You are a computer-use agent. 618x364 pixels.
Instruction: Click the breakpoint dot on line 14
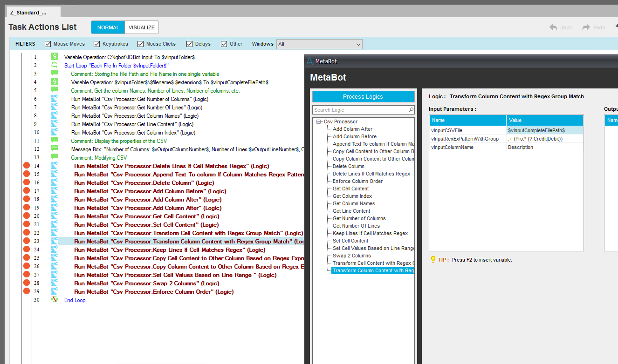point(27,166)
